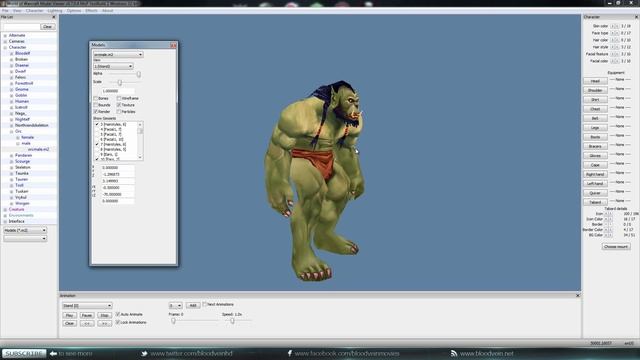Screen dimensions: 640x360
Task: Expand the Pandaren tree node
Action: click(11, 156)
